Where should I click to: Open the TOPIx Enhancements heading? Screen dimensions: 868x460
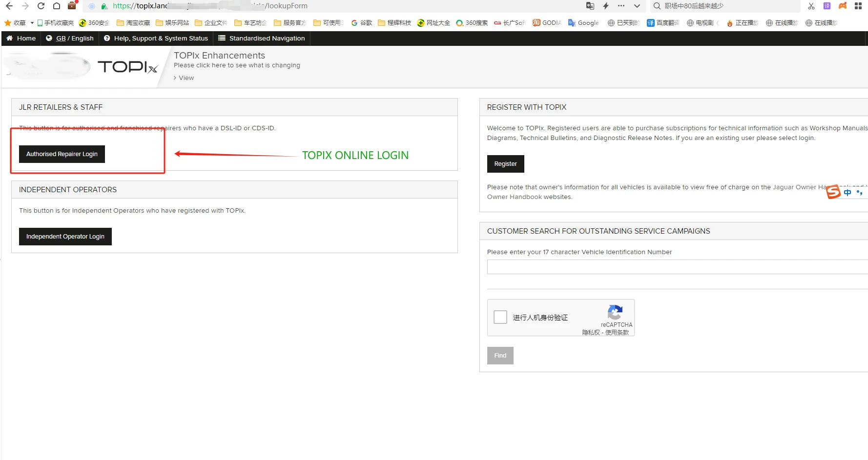[x=219, y=56]
